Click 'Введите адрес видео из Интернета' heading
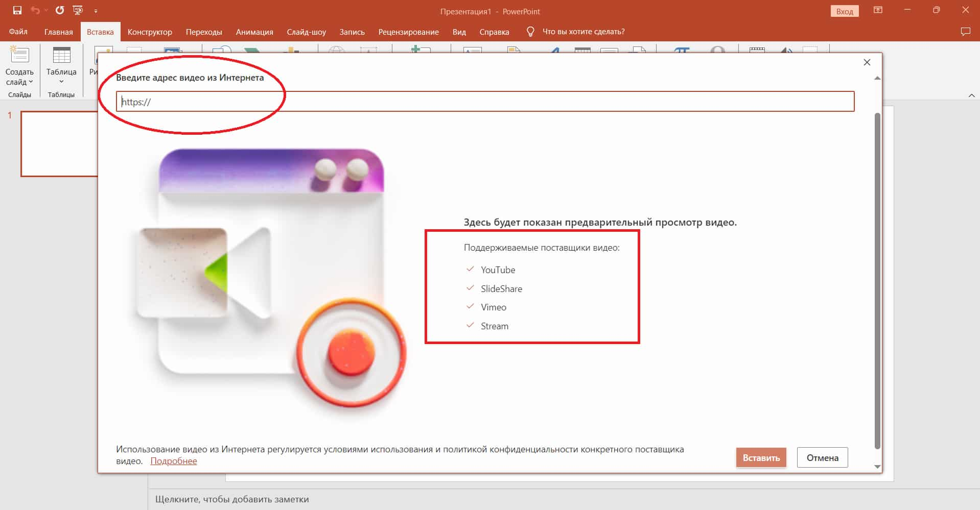The height and width of the screenshot is (510, 980). (190, 78)
